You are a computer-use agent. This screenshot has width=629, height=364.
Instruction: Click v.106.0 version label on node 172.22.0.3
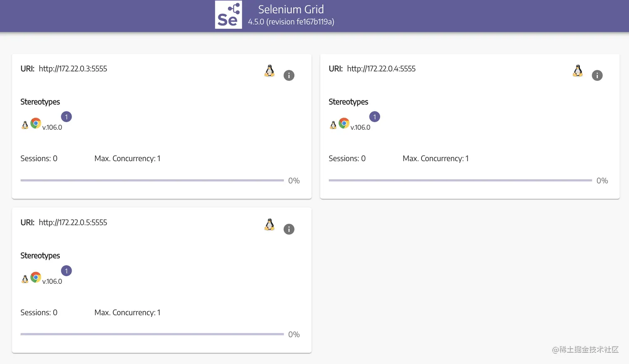click(52, 127)
